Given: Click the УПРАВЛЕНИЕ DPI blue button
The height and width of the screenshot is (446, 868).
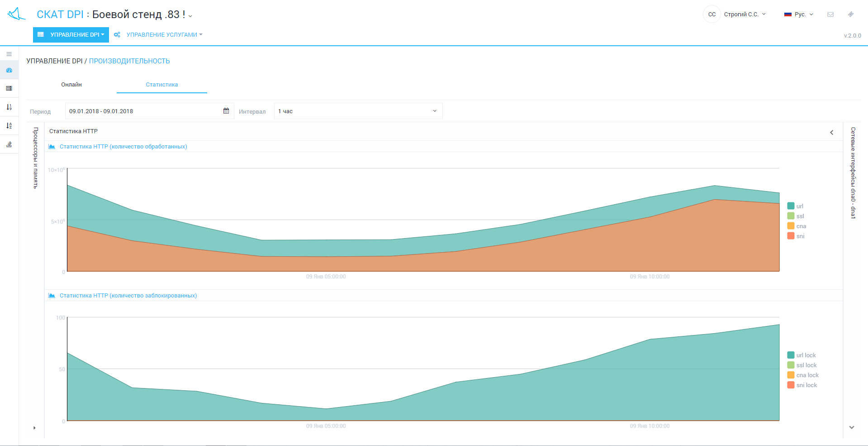Looking at the screenshot, I should coord(71,35).
